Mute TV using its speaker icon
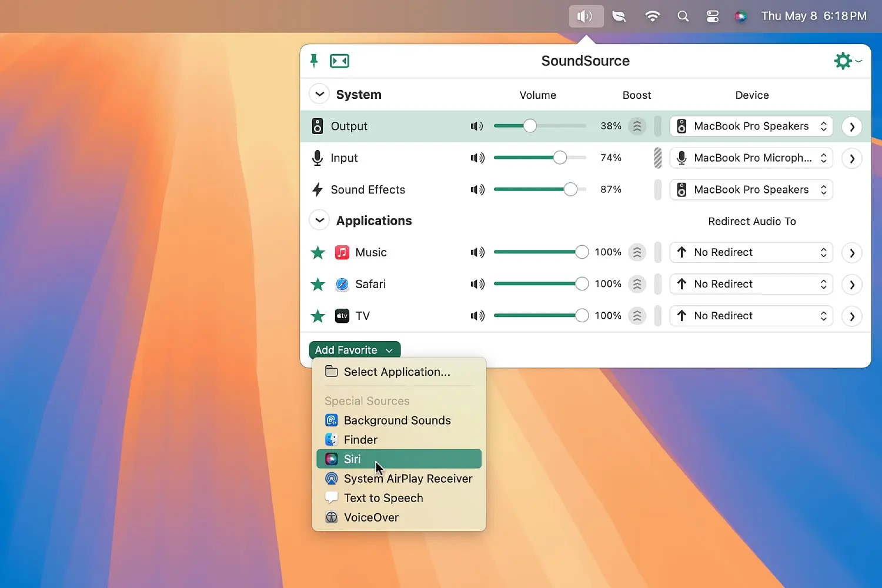Image resolution: width=882 pixels, height=588 pixels. point(477,316)
